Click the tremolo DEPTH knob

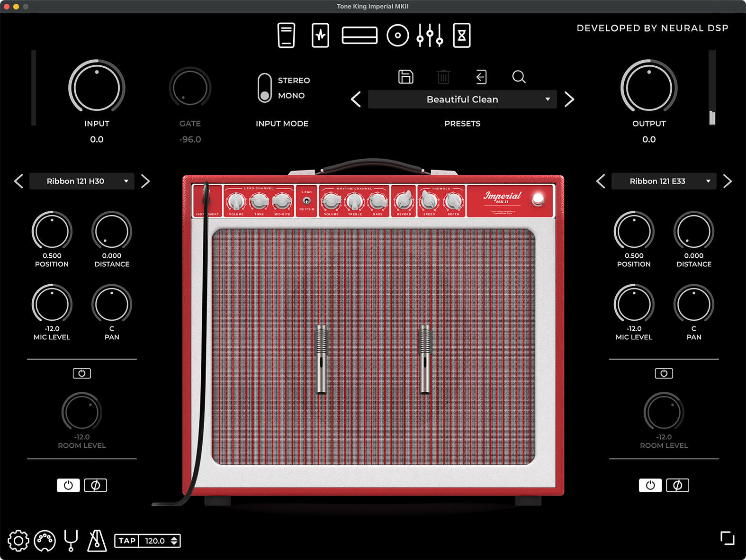pyautogui.click(x=453, y=201)
